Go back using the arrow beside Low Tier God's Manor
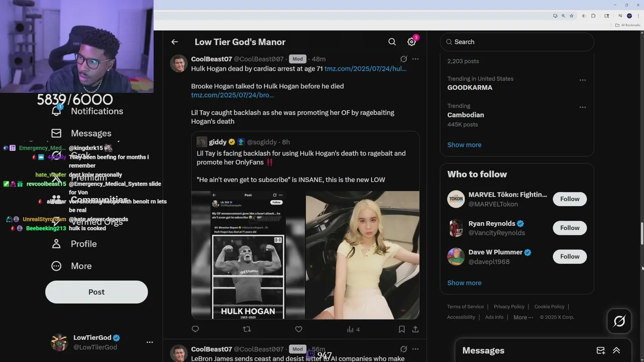The width and height of the screenshot is (644, 362). [175, 42]
